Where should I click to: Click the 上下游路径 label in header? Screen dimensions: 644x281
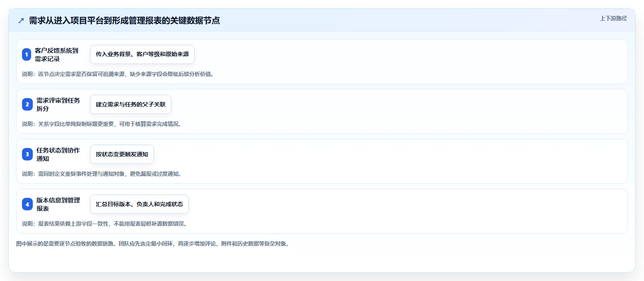coord(613,18)
